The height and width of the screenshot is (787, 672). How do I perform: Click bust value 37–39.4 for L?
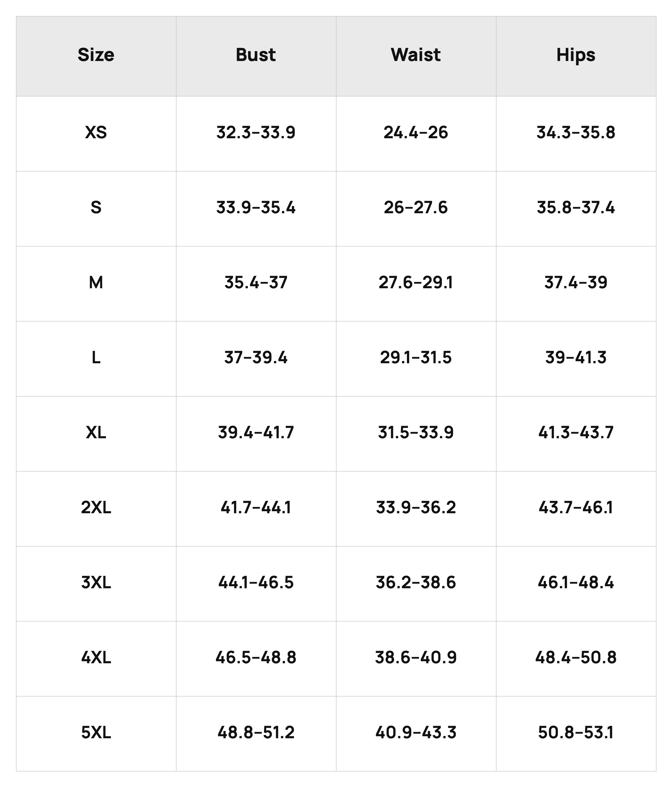pyautogui.click(x=256, y=358)
